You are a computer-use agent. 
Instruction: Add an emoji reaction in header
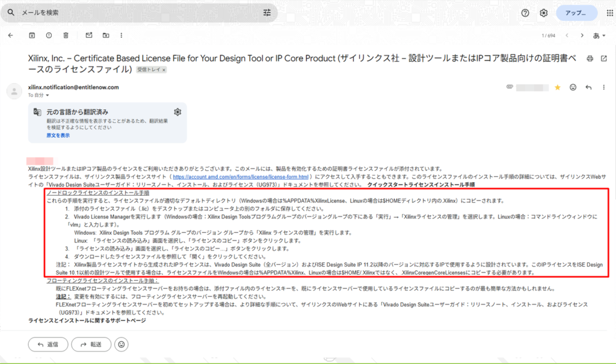click(x=573, y=87)
